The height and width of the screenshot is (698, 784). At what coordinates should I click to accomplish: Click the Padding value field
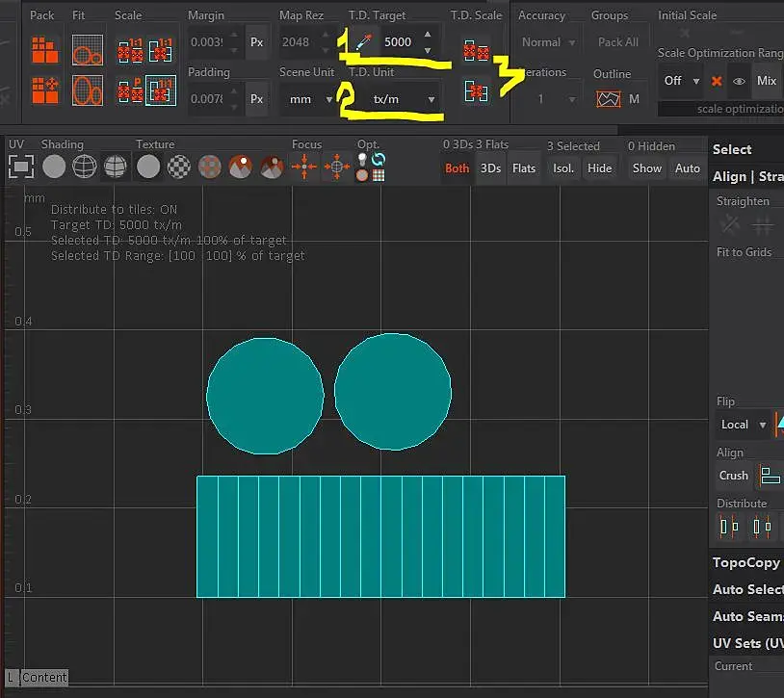[208, 99]
